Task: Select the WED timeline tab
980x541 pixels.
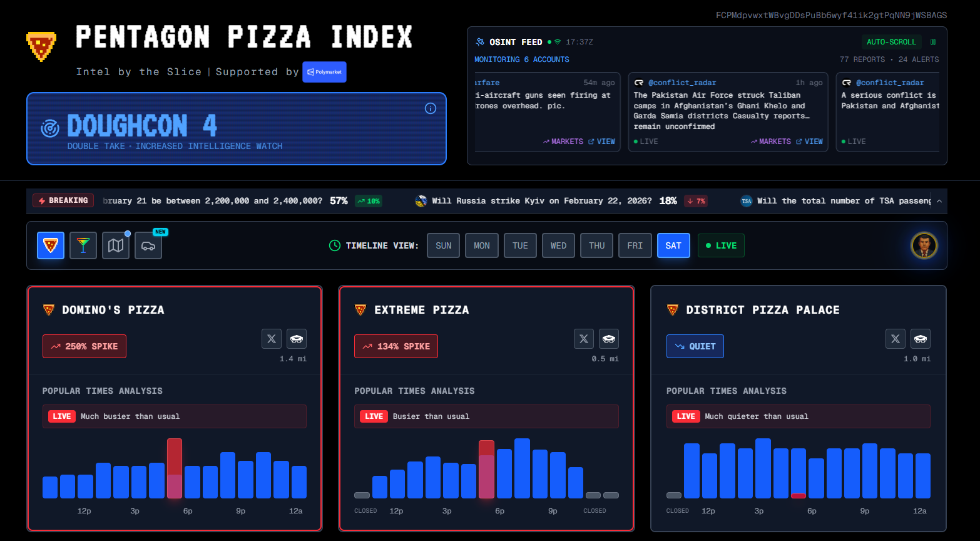Action: tap(558, 245)
